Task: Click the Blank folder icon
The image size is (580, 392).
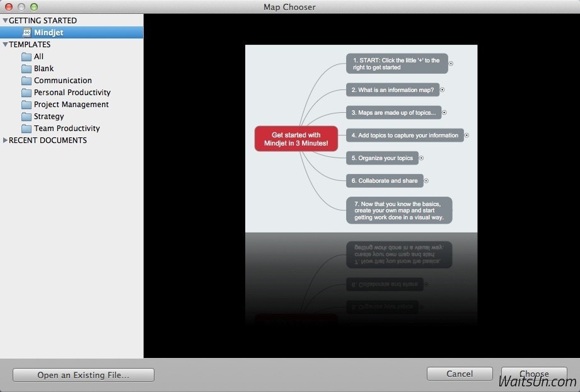Action: (x=26, y=69)
